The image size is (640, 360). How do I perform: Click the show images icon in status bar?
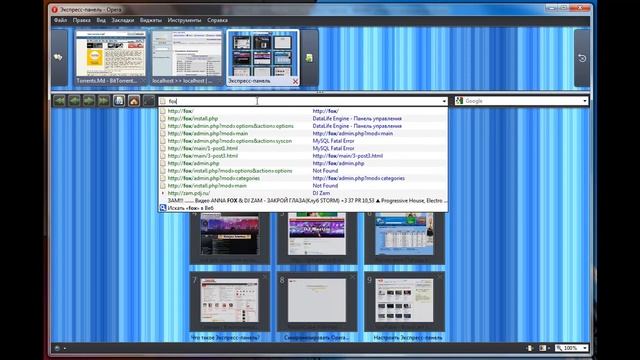coord(542,348)
